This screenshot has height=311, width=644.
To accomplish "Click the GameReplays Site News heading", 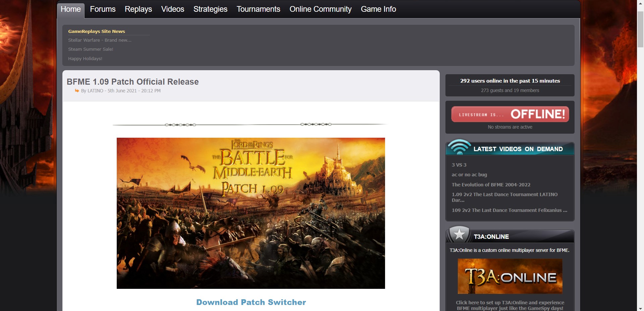I will (97, 31).
